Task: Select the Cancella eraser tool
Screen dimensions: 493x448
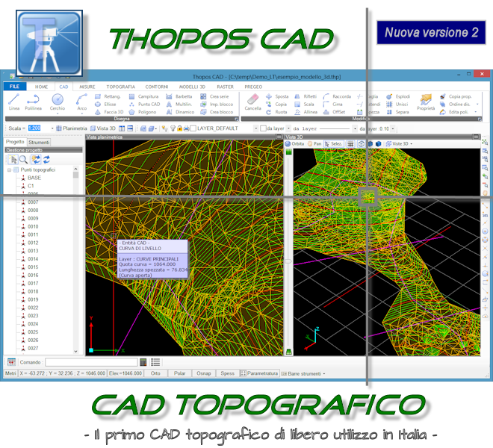Action: (x=252, y=102)
